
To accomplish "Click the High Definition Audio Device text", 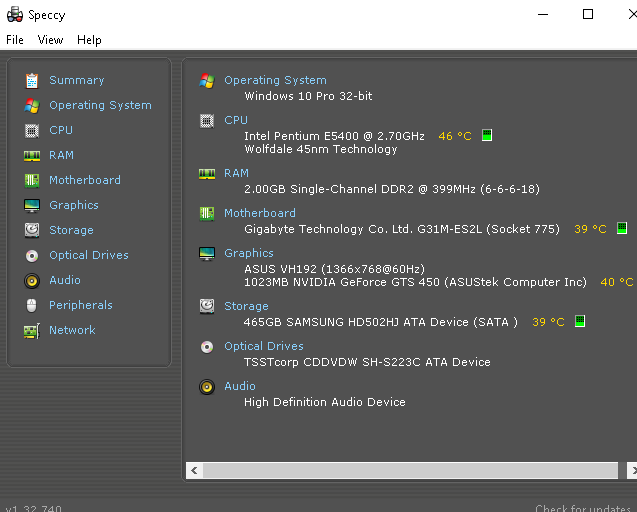I will (325, 402).
